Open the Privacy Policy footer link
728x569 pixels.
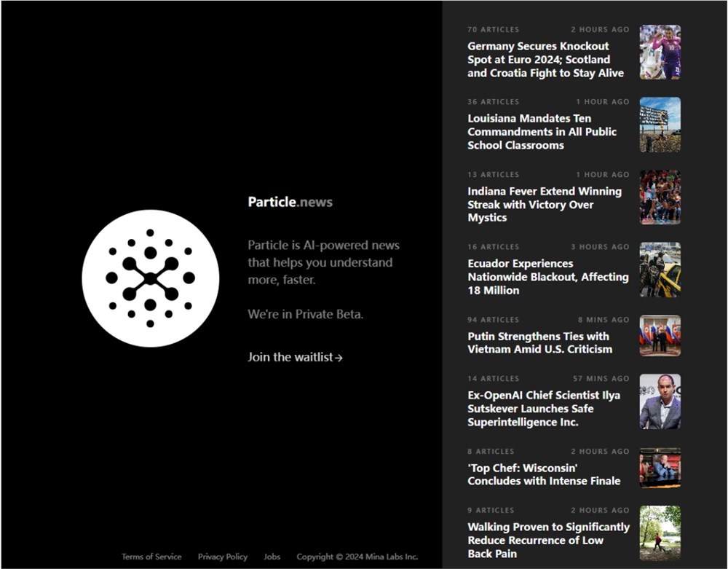point(222,557)
